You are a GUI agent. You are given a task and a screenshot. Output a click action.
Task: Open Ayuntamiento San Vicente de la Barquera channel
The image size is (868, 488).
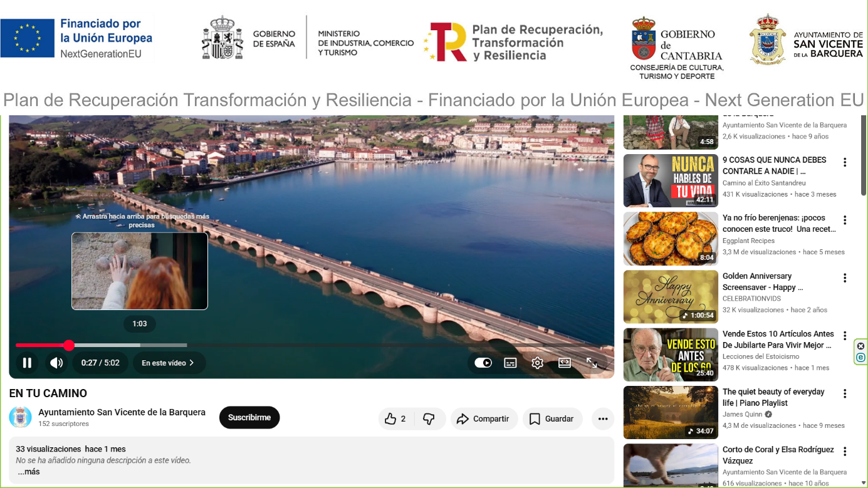pyautogui.click(x=122, y=412)
